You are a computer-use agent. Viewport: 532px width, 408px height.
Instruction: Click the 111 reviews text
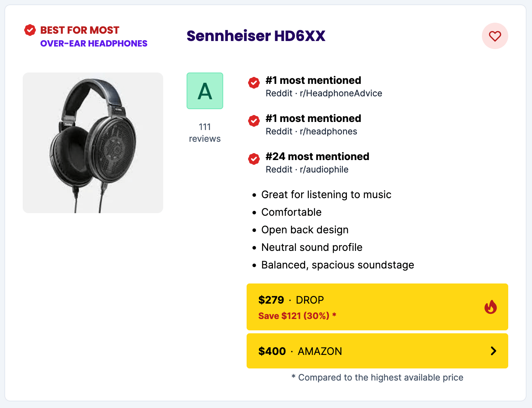click(205, 133)
